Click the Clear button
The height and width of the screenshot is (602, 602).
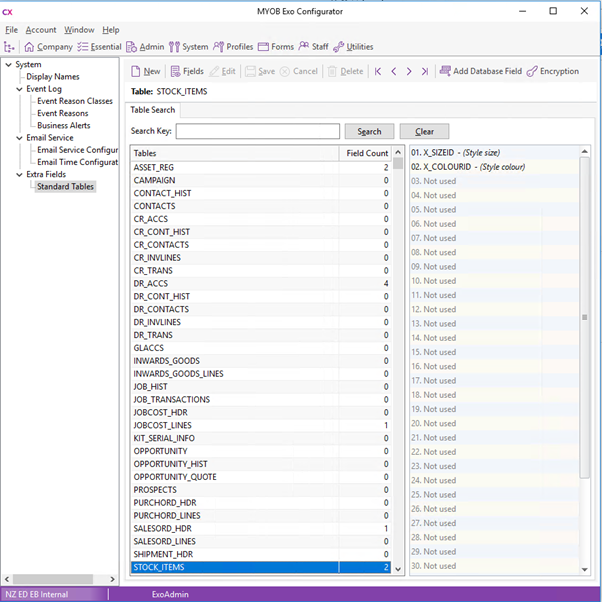pos(424,131)
